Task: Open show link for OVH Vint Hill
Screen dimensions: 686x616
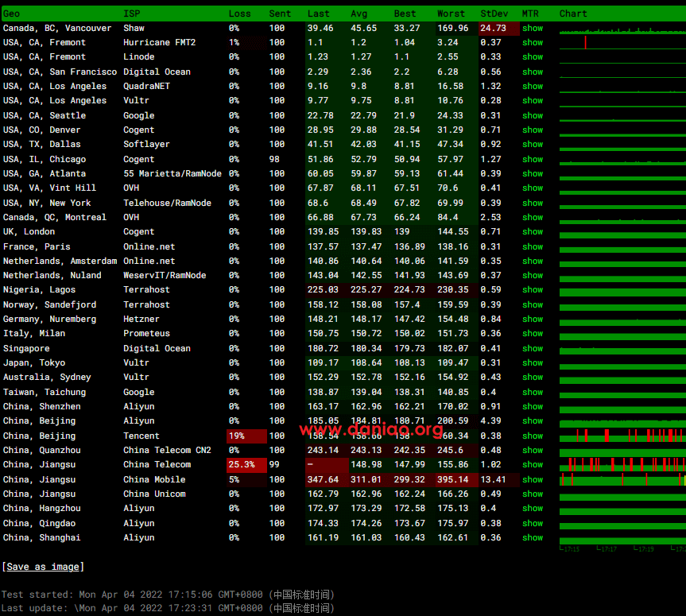Action: point(533,188)
